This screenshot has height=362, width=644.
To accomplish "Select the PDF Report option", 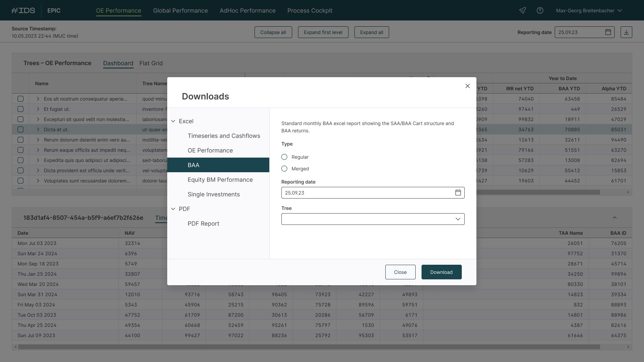I will [218, 223].
